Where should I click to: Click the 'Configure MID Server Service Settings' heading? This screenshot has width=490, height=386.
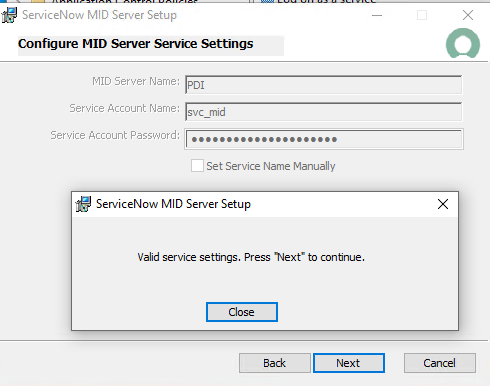tap(136, 44)
